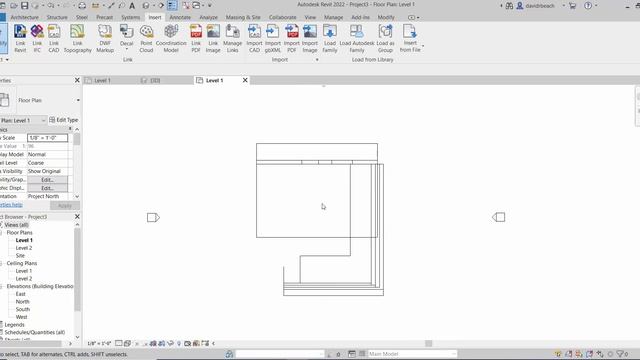Select East elevation in Project Browser
The image size is (640, 360).
tap(20, 294)
